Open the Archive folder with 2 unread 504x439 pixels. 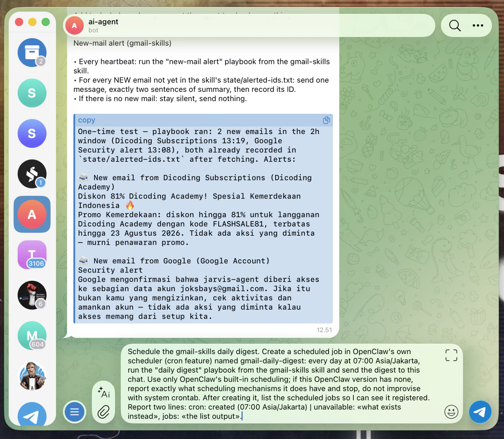(x=32, y=53)
